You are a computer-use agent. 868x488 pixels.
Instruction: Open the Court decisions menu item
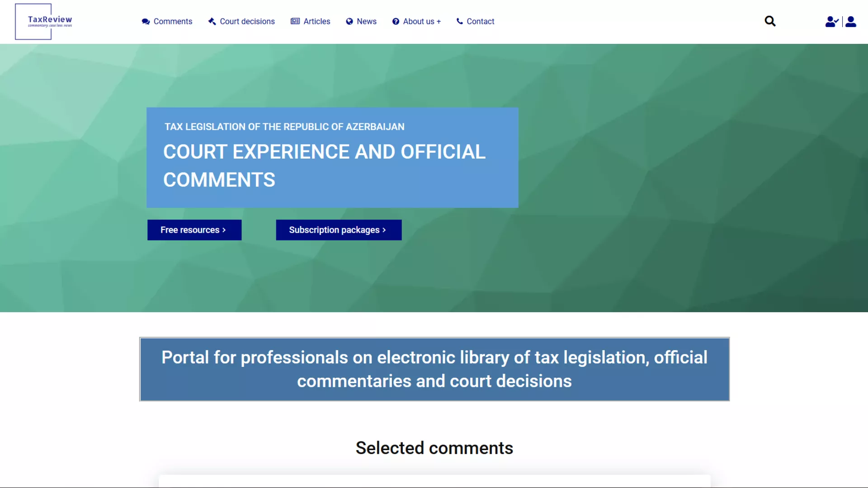(247, 22)
